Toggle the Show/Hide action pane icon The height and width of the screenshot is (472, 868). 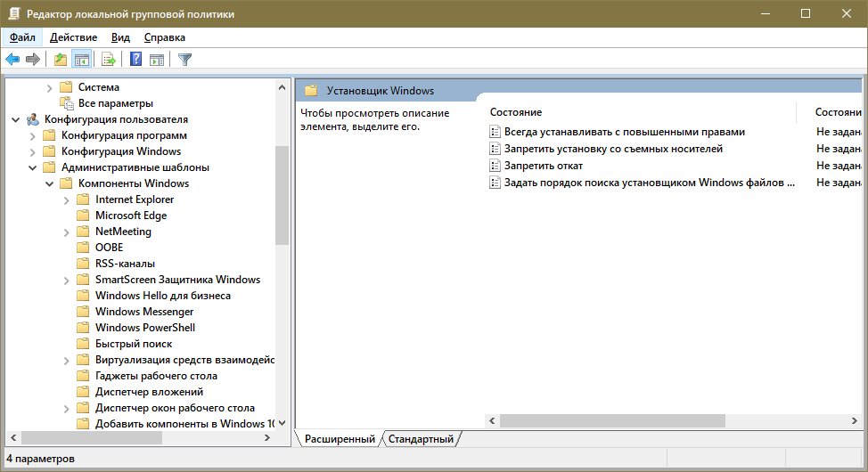pyautogui.click(x=157, y=60)
